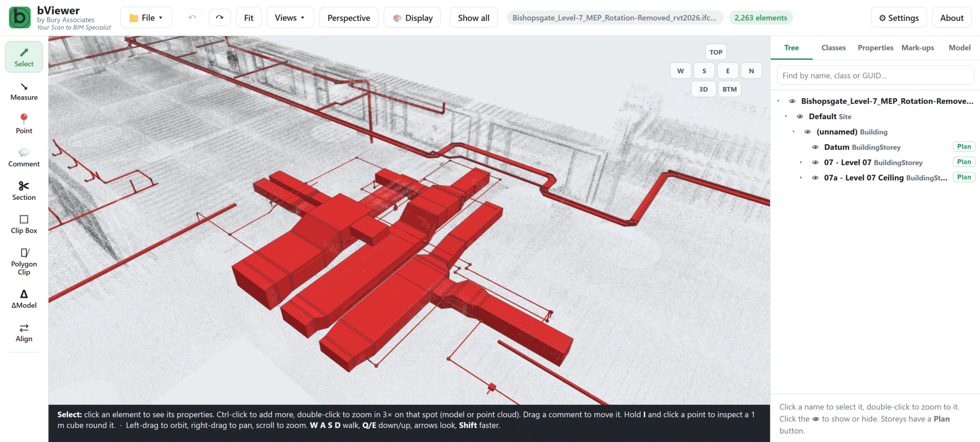This screenshot has height=442, width=980.
Task: Collapse the Bishopsgate model root node
Action: [779, 101]
